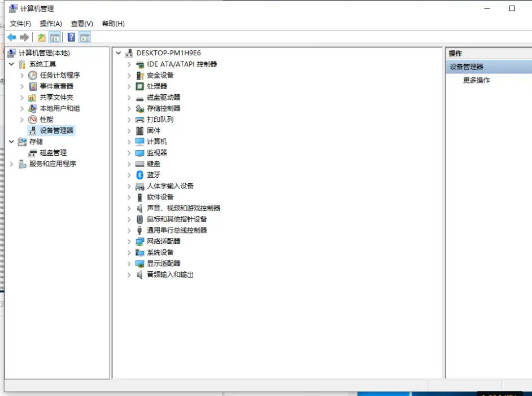Click the 蓝牙 Bluetooth icon

(140, 175)
